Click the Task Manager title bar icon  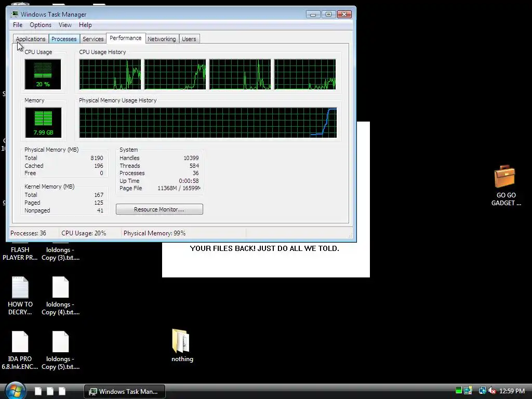(x=15, y=14)
